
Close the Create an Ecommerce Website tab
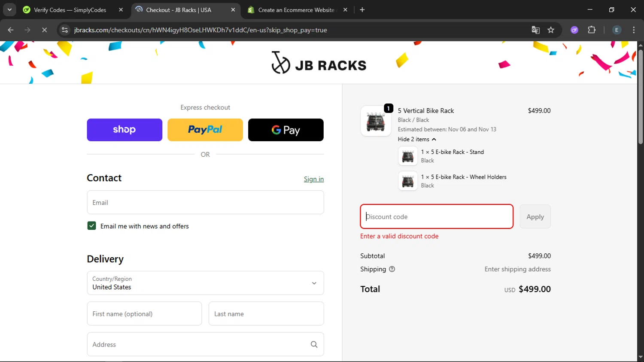pos(345,10)
